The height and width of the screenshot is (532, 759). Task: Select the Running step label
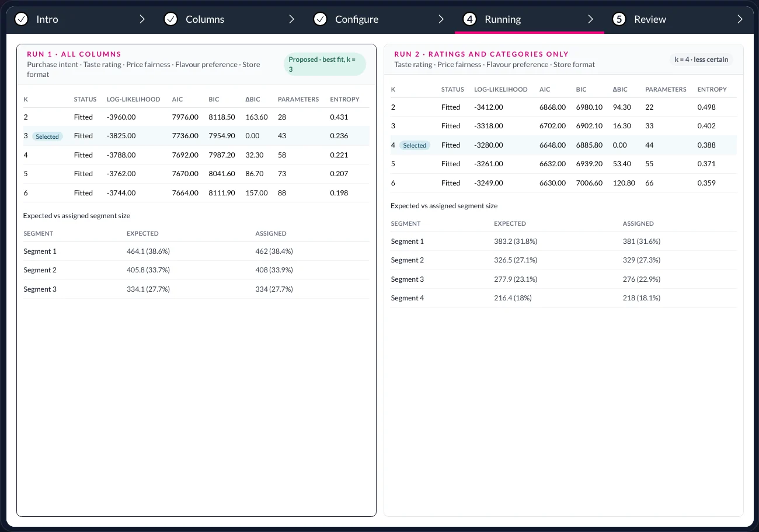pos(503,19)
